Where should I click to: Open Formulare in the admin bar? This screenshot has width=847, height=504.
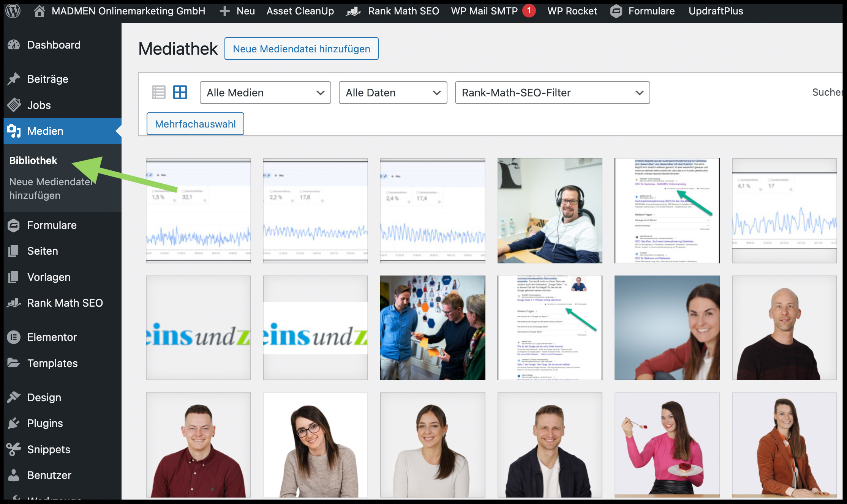651,11
